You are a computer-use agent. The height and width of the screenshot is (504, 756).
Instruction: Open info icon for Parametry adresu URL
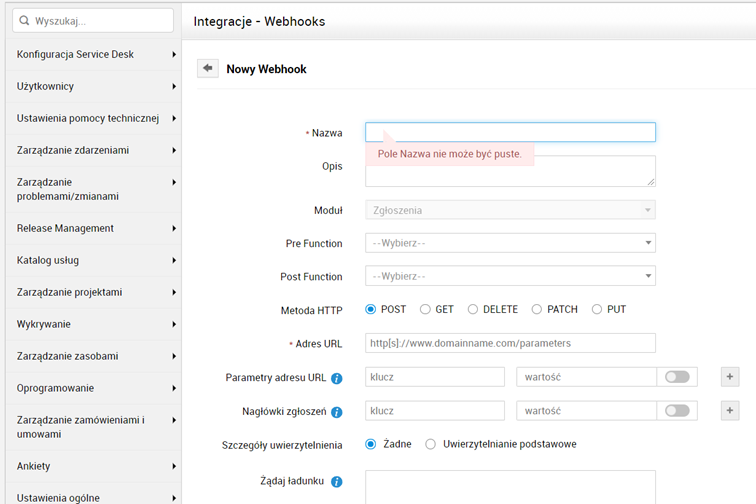[337, 379]
